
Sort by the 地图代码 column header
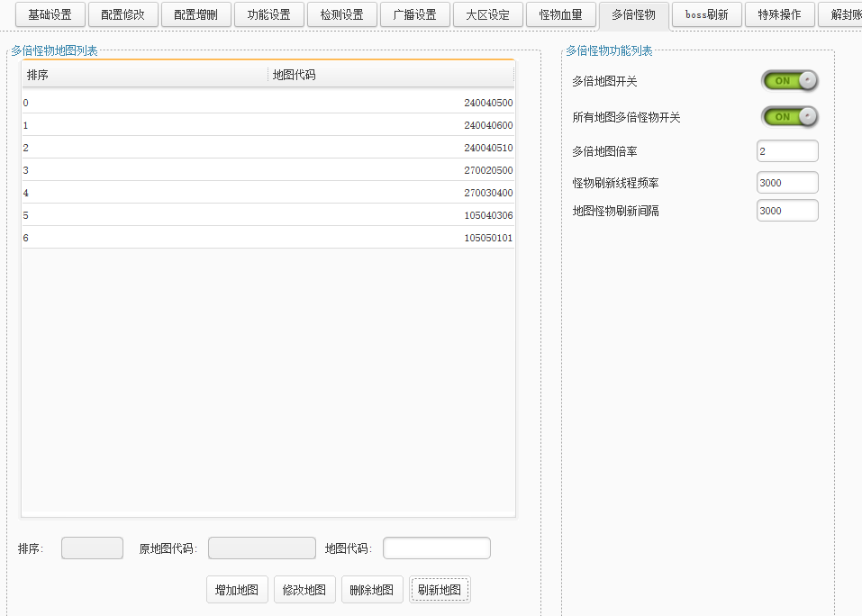(392, 75)
